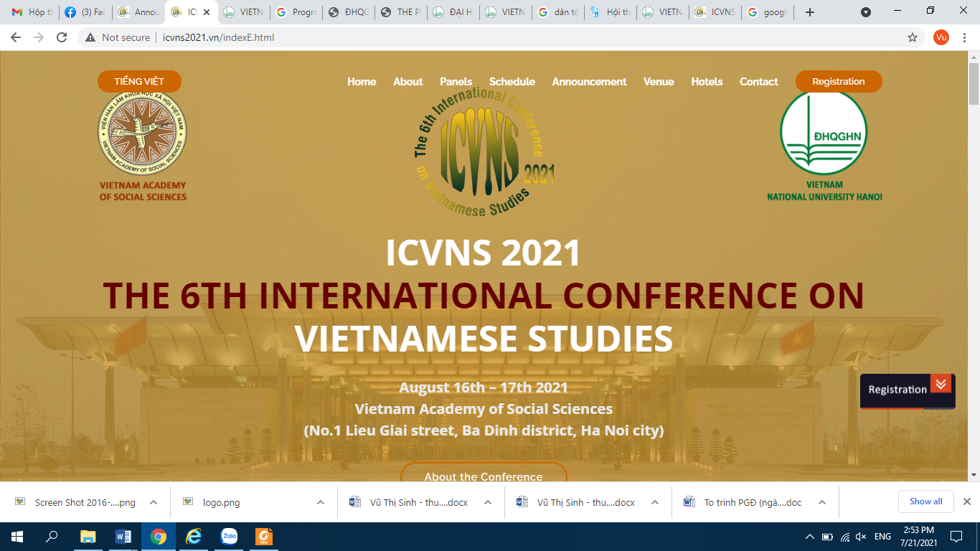
Task: Click orange Registration button in navbar
Action: point(839,81)
